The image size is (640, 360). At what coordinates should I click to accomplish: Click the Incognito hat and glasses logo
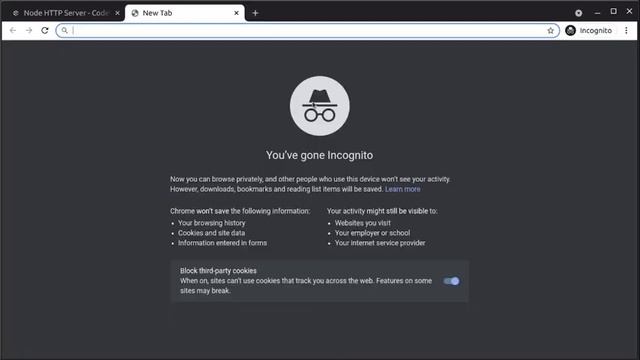[x=320, y=106]
